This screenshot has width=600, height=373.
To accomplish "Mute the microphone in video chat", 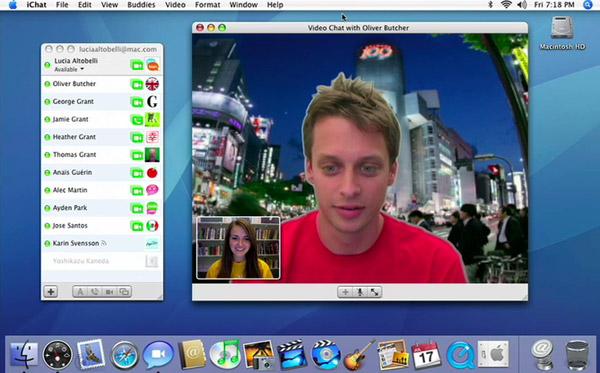I will tap(360, 292).
